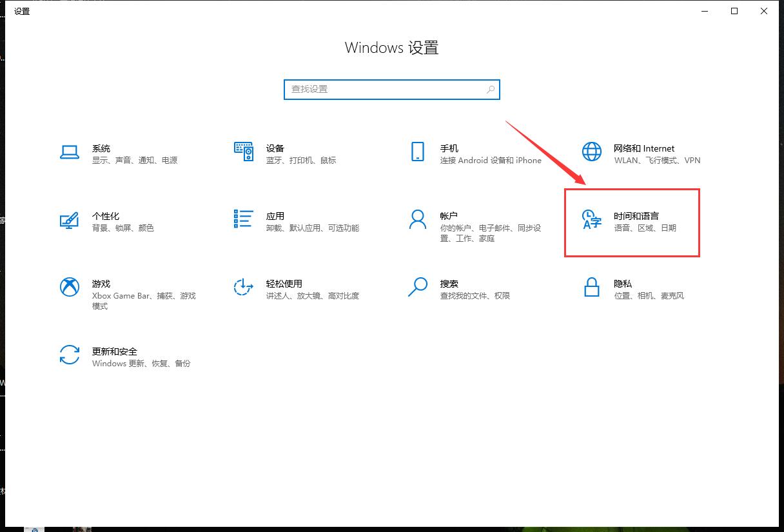The image size is (784, 532).
Task: Select the 时间和语言 title
Action: pos(636,216)
